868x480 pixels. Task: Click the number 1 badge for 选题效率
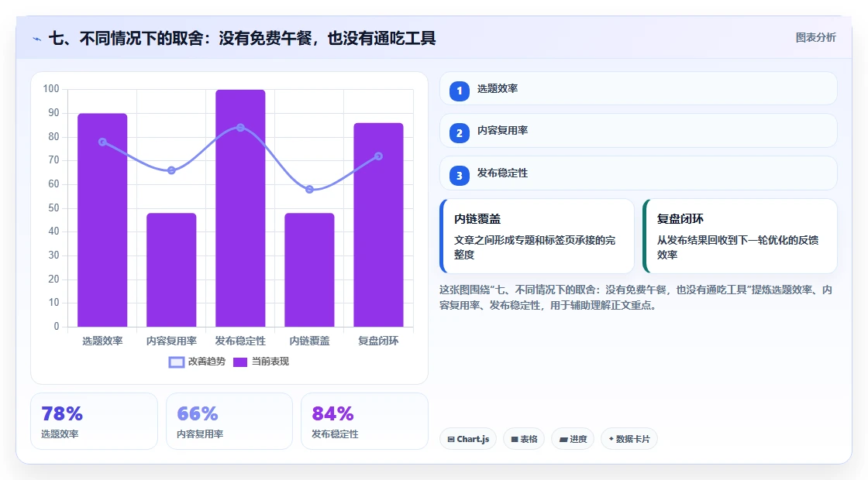click(x=460, y=91)
